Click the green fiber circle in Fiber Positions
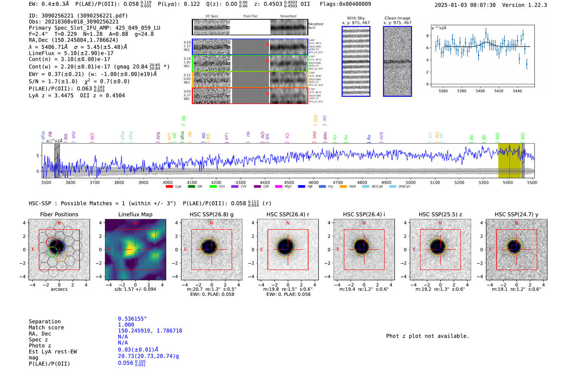 click(x=52, y=252)
